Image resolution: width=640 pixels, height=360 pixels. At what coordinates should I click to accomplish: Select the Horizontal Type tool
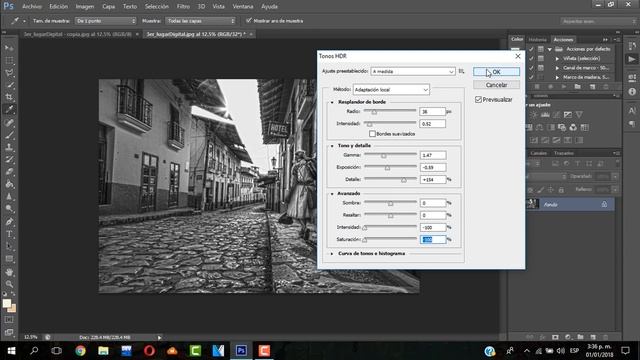click(9, 234)
